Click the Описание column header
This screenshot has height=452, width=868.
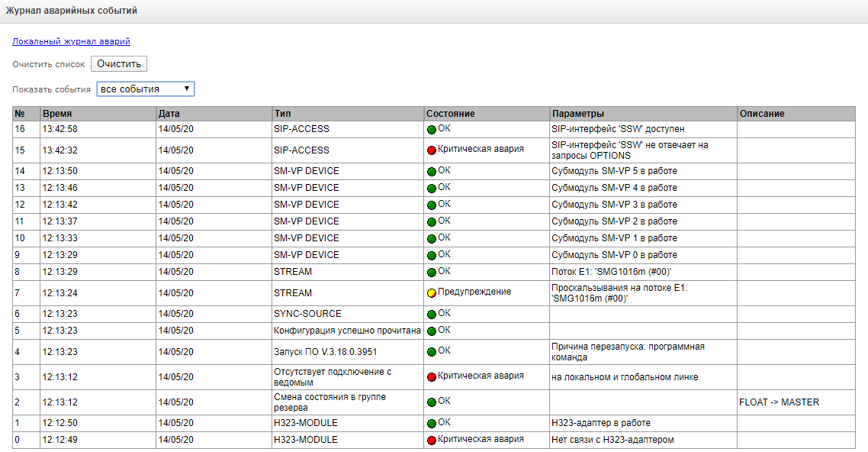pos(796,114)
